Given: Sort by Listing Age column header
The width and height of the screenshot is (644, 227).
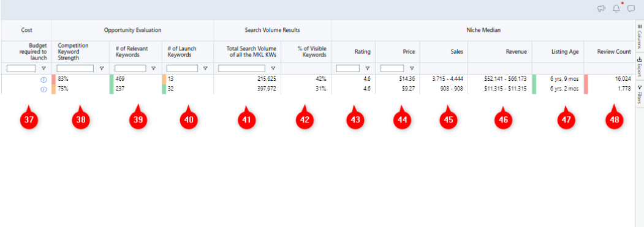Looking at the screenshot, I should click(565, 52).
